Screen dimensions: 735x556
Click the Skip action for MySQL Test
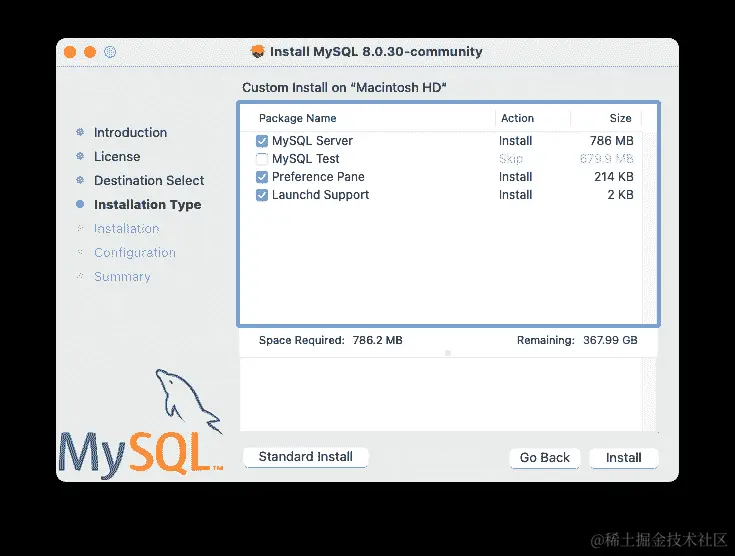[x=511, y=159]
